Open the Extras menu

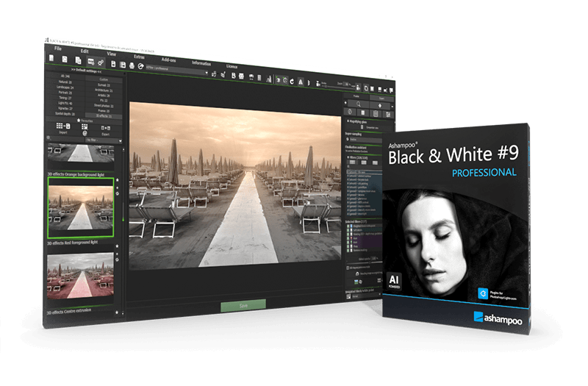coord(139,57)
